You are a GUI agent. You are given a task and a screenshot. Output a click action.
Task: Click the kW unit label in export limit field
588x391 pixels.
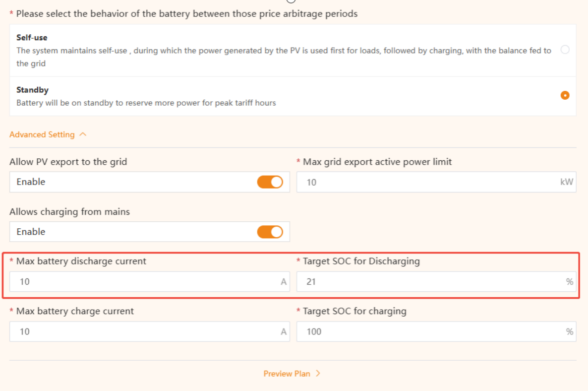coord(567,182)
